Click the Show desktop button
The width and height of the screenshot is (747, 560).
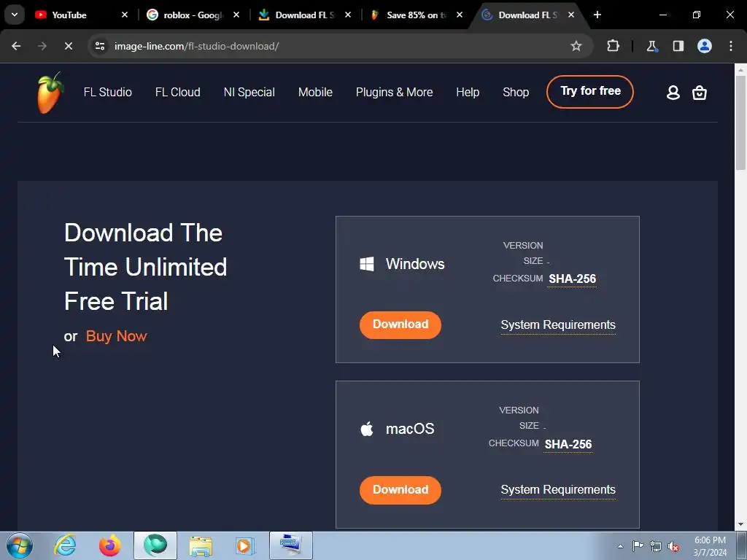pos(742,545)
